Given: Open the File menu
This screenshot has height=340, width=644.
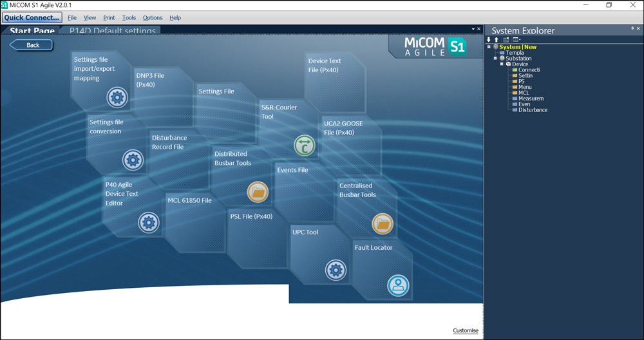Looking at the screenshot, I should [72, 17].
